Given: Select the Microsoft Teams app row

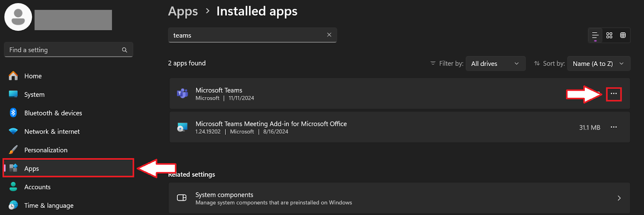Looking at the screenshot, I should coord(400,93).
